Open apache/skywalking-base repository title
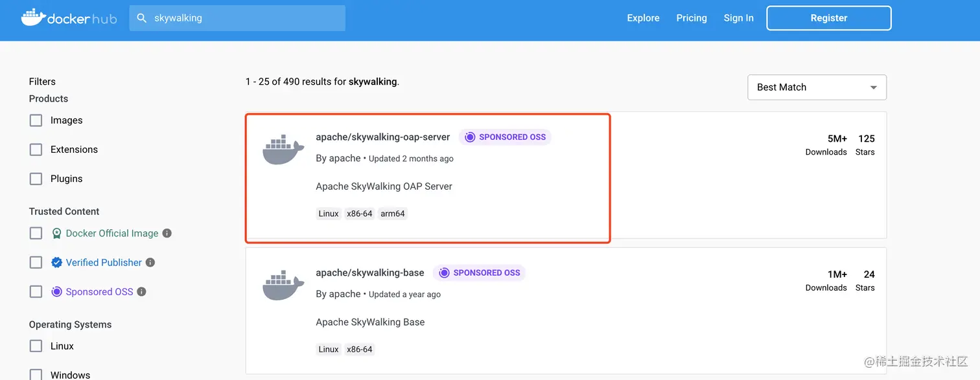The image size is (980, 380). pyautogui.click(x=370, y=273)
